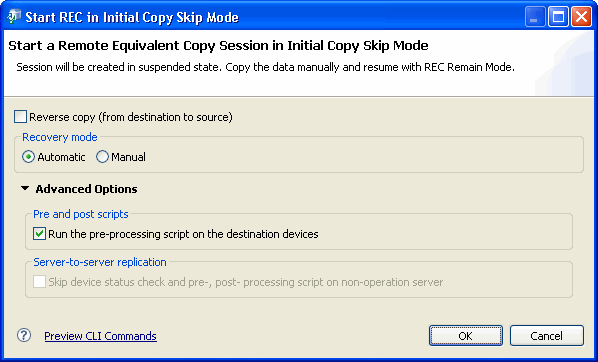
Task: Click the Run the pre-processing script label text
Action: tap(183, 234)
